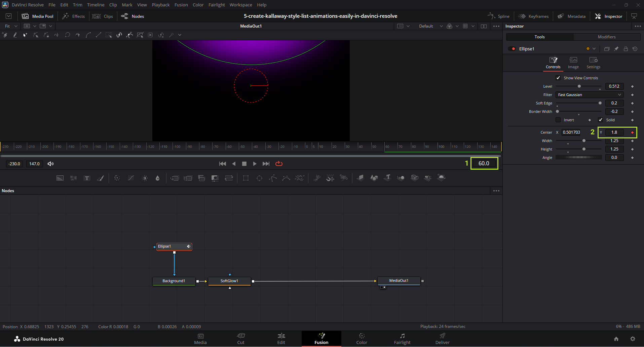The image size is (644, 347).
Task: Pin the Ellipse1 tool in the Inspector
Action: point(616,49)
